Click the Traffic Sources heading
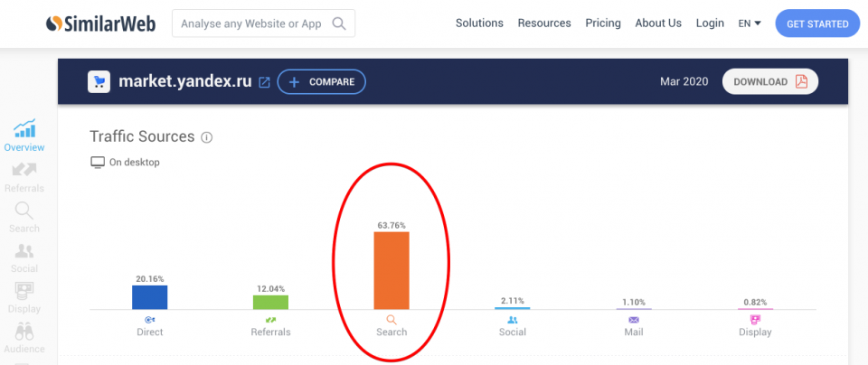 point(142,136)
